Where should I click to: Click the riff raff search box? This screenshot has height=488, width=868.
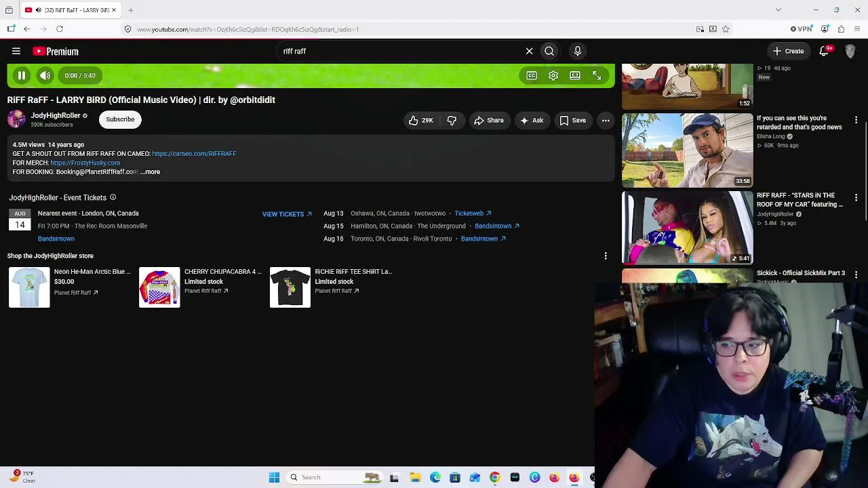point(400,51)
